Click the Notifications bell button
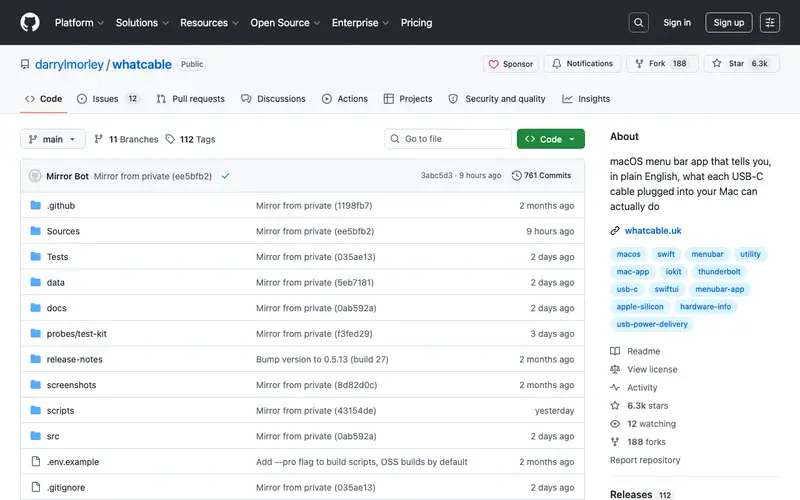 point(582,64)
